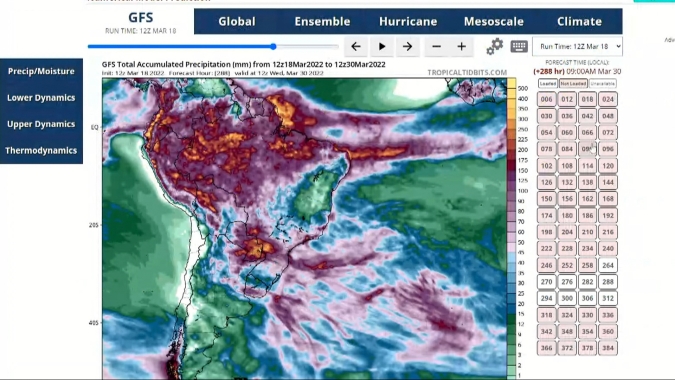Open the Ensemble models tab
Screen dimensions: 675x380
click(322, 22)
